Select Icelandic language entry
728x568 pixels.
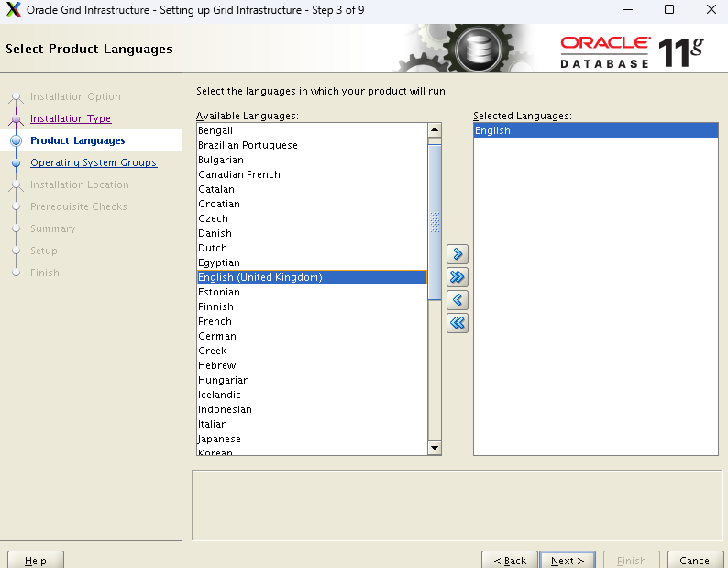point(312,395)
